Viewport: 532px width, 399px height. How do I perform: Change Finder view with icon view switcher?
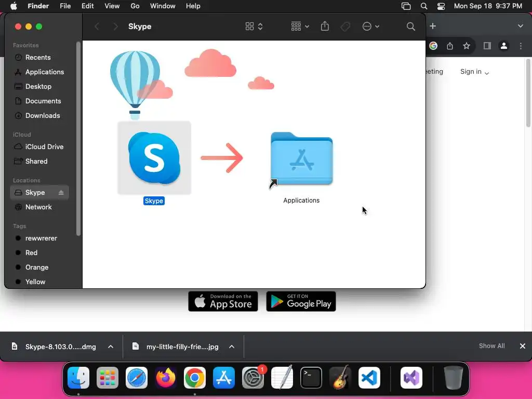pos(254,26)
